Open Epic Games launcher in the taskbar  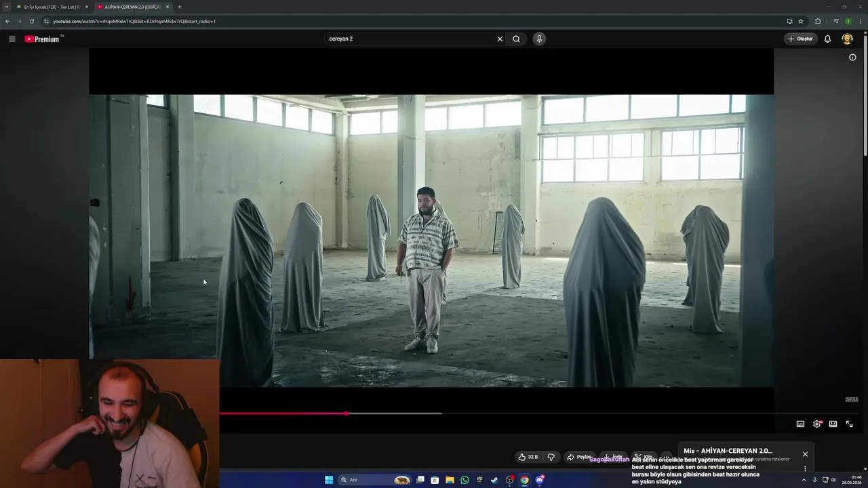(479, 480)
